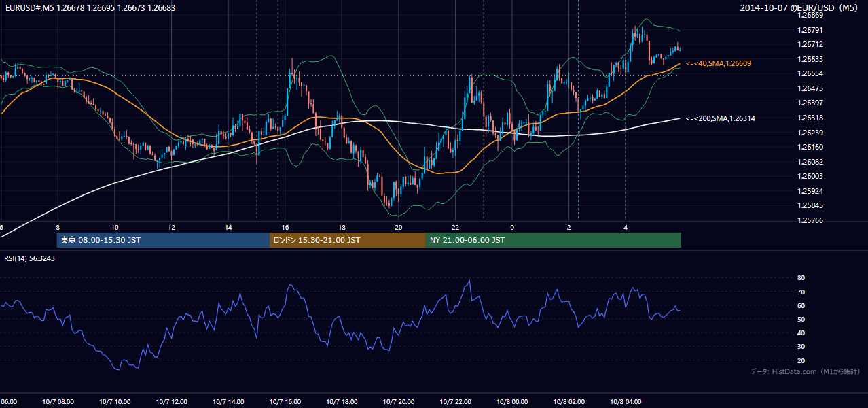Click the 10/7 10:00 bottom time label
The image size is (868, 408).
pos(115,402)
